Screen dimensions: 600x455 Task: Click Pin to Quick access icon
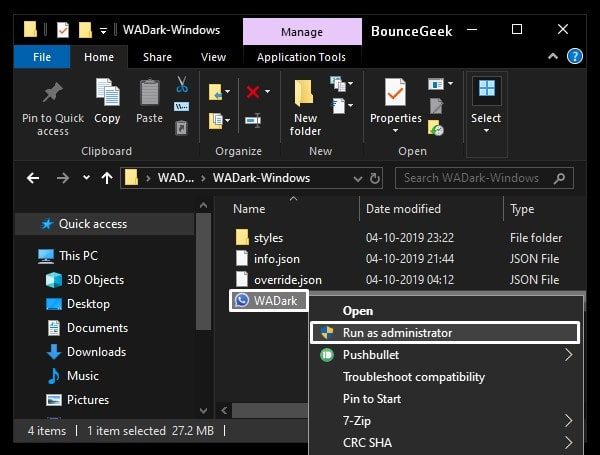(x=52, y=92)
